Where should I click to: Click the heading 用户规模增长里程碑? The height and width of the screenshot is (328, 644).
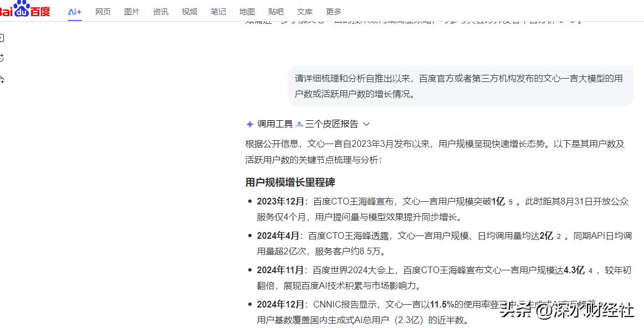point(290,182)
